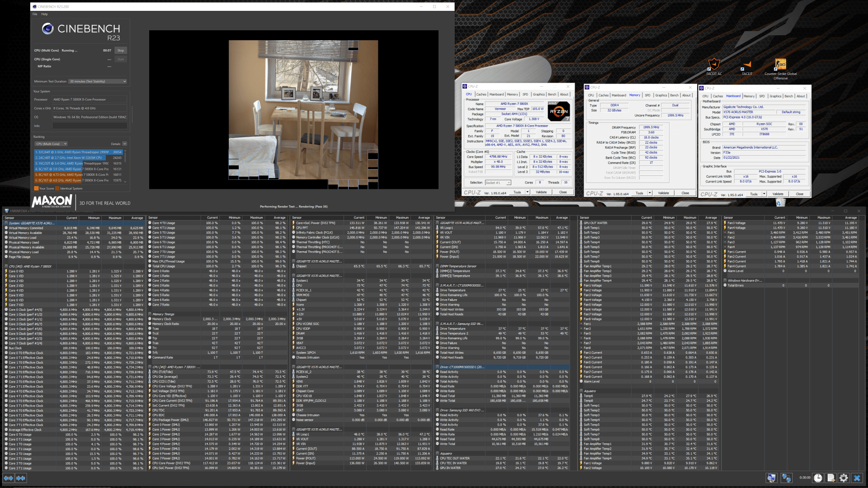Open CPU tab in Mainboard CPU-Z window
The height and width of the screenshot is (488, 868).
point(705,96)
